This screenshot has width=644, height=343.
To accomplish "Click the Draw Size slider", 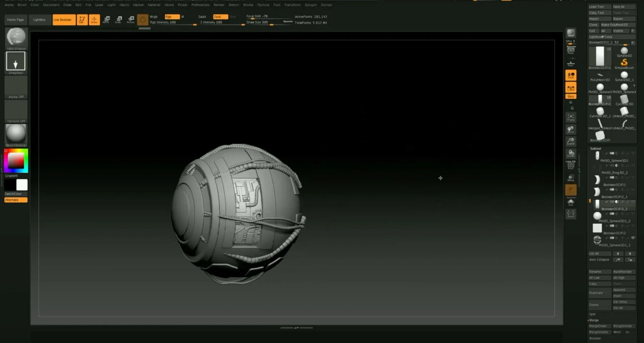I will (x=269, y=23).
